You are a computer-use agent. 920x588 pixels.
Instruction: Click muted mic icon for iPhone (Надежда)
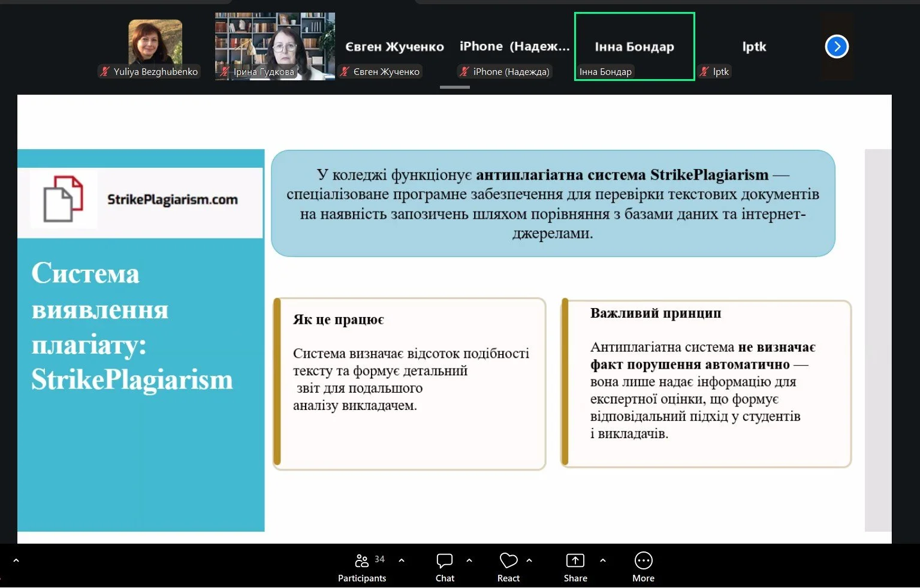pyautogui.click(x=464, y=71)
